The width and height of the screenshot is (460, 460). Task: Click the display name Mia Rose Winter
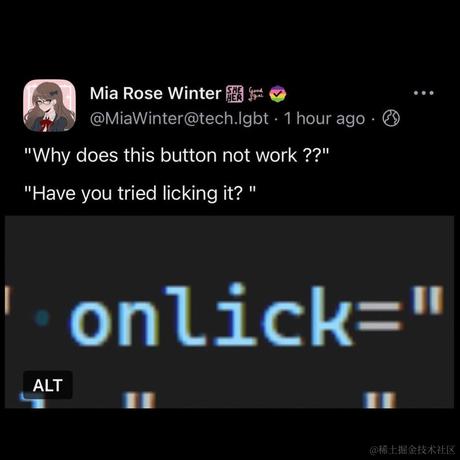[x=155, y=93]
